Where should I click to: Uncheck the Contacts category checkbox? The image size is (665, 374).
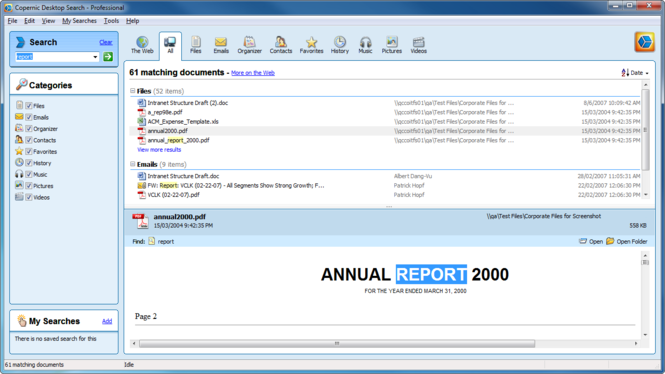[x=29, y=140]
